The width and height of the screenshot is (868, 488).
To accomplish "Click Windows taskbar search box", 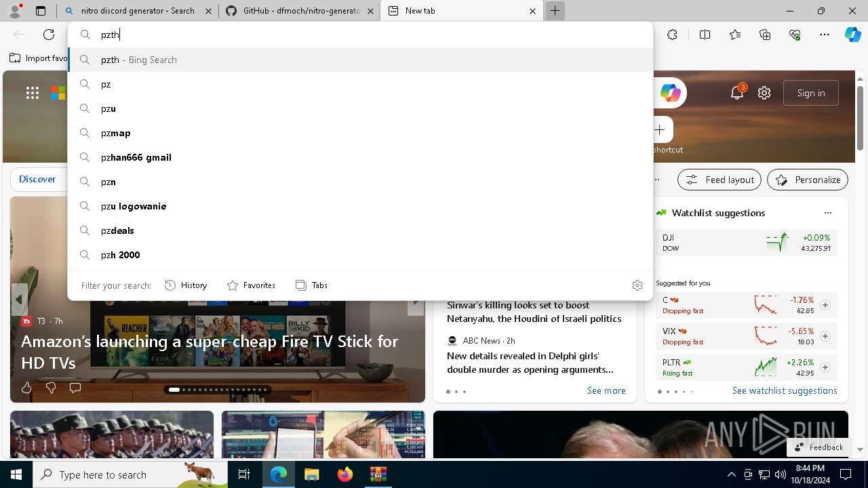I will coord(130,474).
